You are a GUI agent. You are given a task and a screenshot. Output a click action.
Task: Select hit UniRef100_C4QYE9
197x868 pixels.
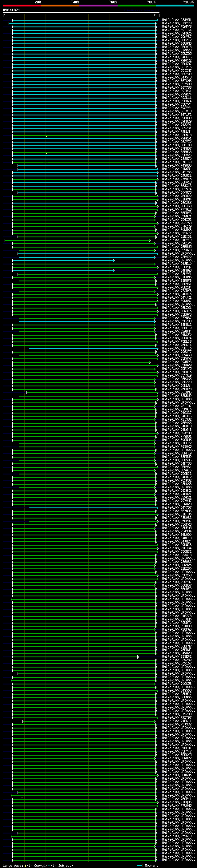[177, 240]
